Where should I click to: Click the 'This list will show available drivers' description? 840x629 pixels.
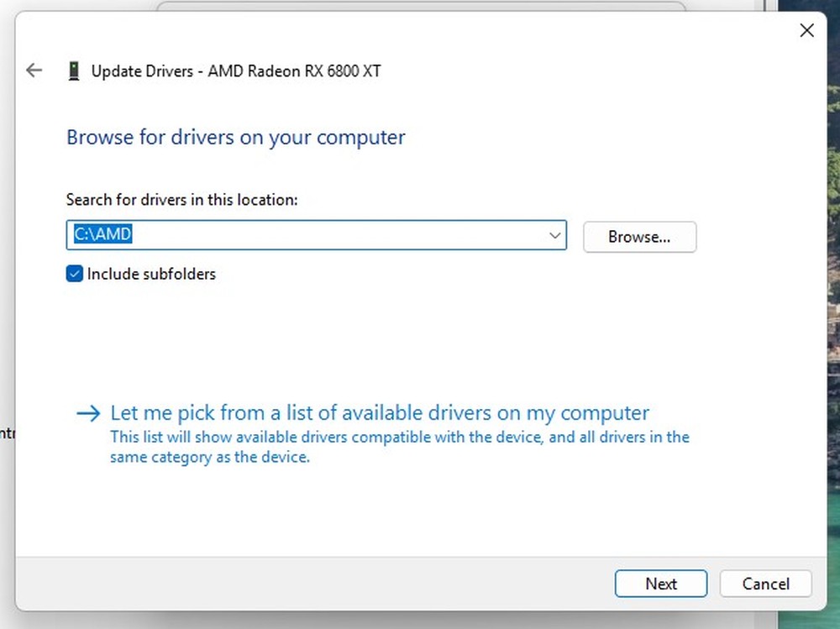coord(400,447)
